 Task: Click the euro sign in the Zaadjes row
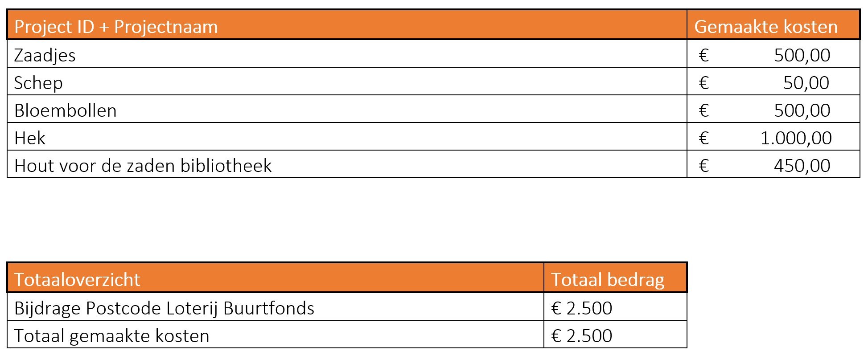coord(704,55)
